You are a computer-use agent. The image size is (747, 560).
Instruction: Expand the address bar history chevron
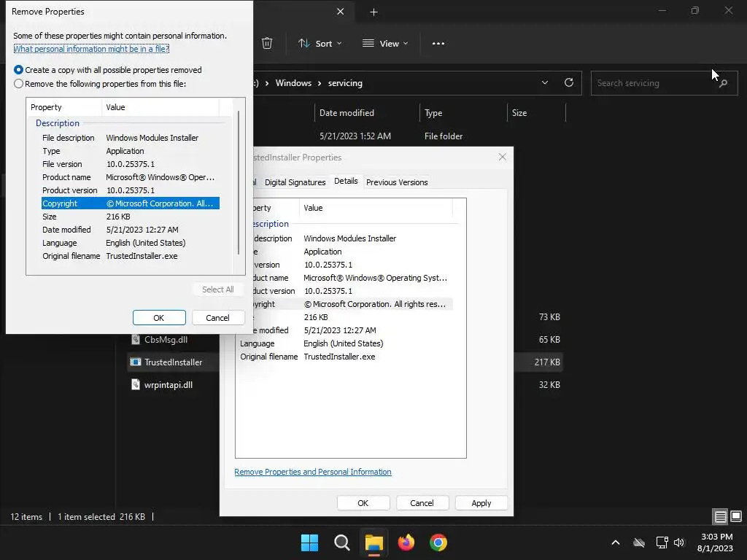click(544, 82)
